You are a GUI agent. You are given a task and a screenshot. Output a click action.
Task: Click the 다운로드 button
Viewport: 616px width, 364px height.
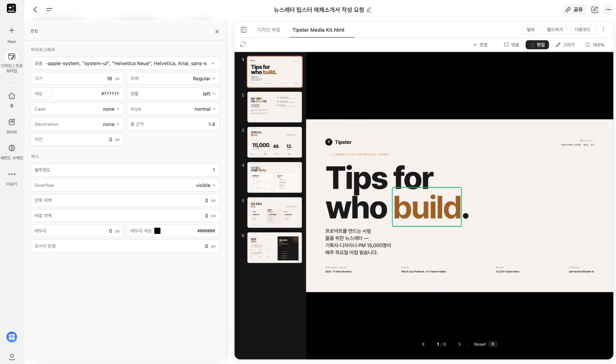(x=583, y=29)
